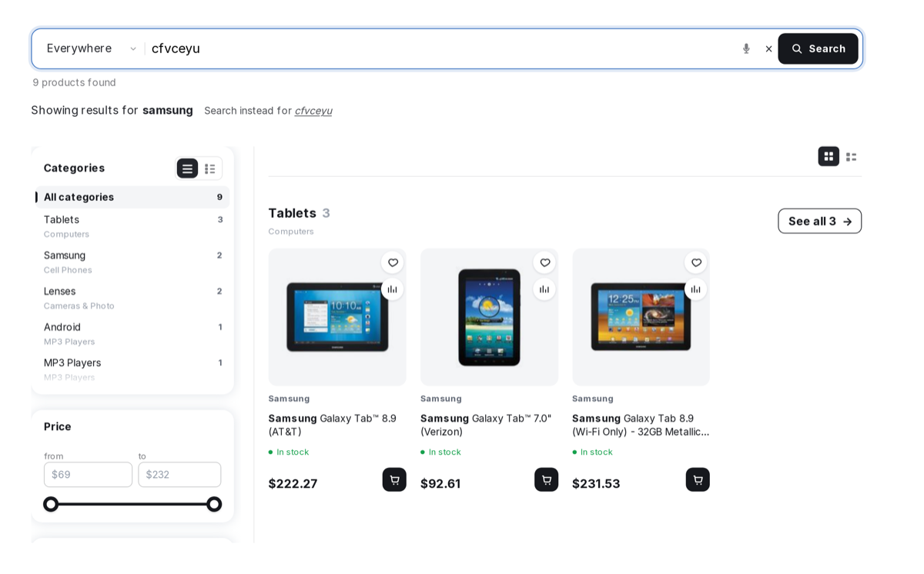Add Galaxy Tab 8.9 Wi-Fi to cart
This screenshot has height=574, width=924.
pyautogui.click(x=698, y=480)
